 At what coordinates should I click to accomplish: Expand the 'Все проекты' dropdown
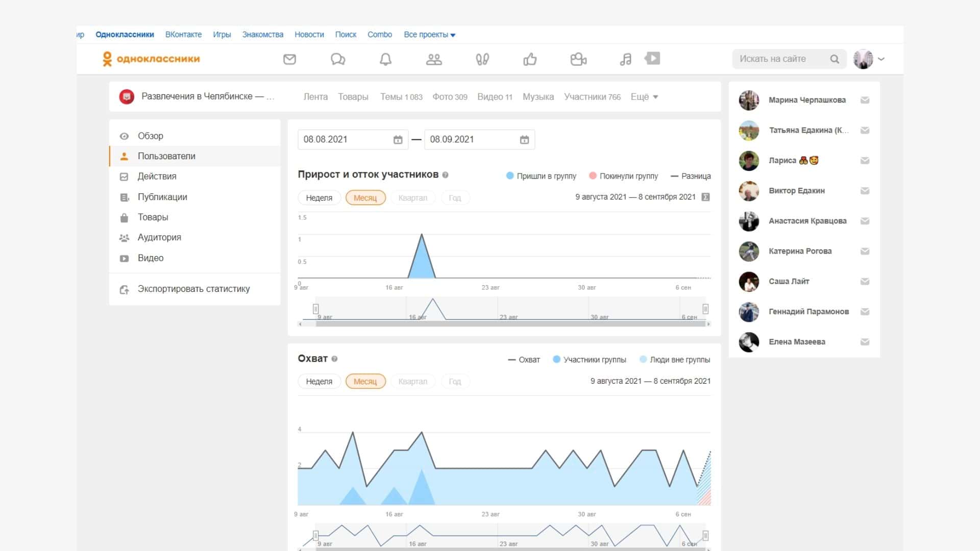tap(429, 35)
